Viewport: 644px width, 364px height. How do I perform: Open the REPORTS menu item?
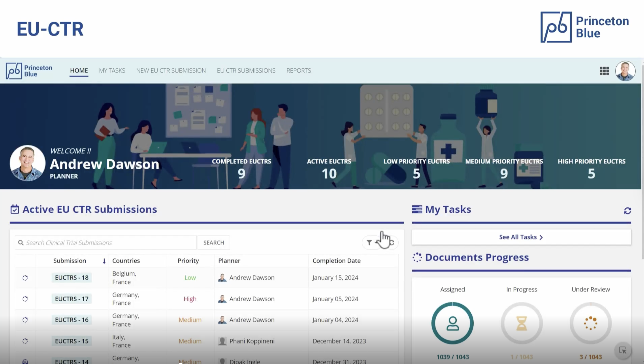tap(299, 71)
